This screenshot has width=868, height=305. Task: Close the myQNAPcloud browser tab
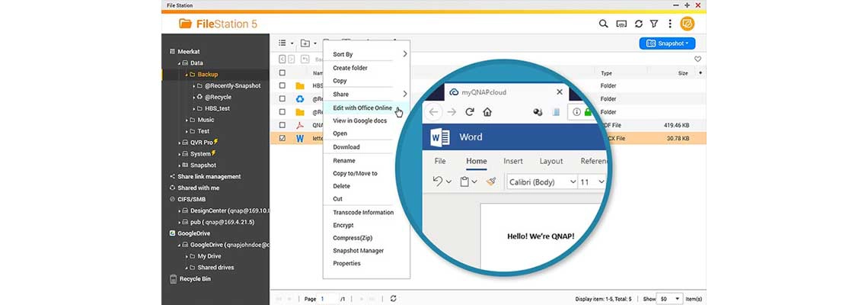click(560, 92)
